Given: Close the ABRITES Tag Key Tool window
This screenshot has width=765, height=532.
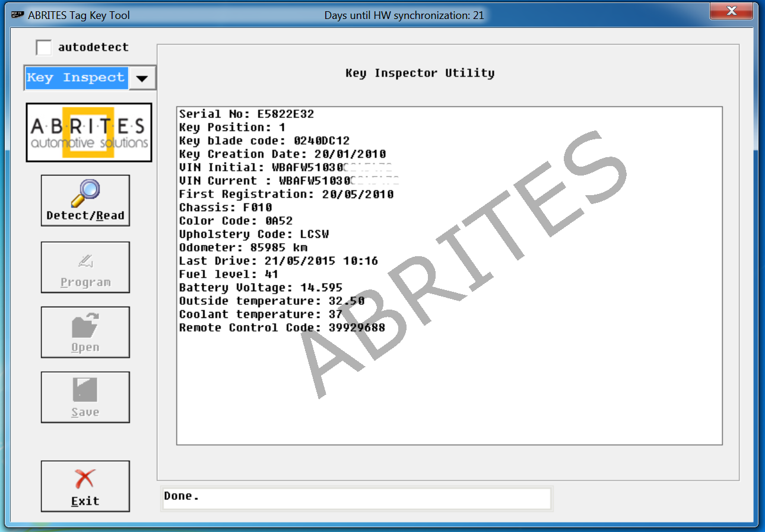Looking at the screenshot, I should (x=731, y=11).
